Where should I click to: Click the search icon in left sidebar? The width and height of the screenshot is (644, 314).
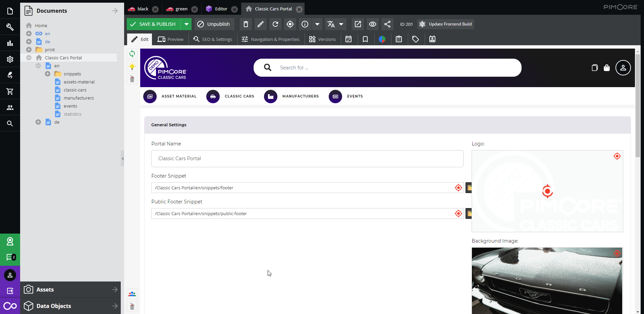[10, 124]
